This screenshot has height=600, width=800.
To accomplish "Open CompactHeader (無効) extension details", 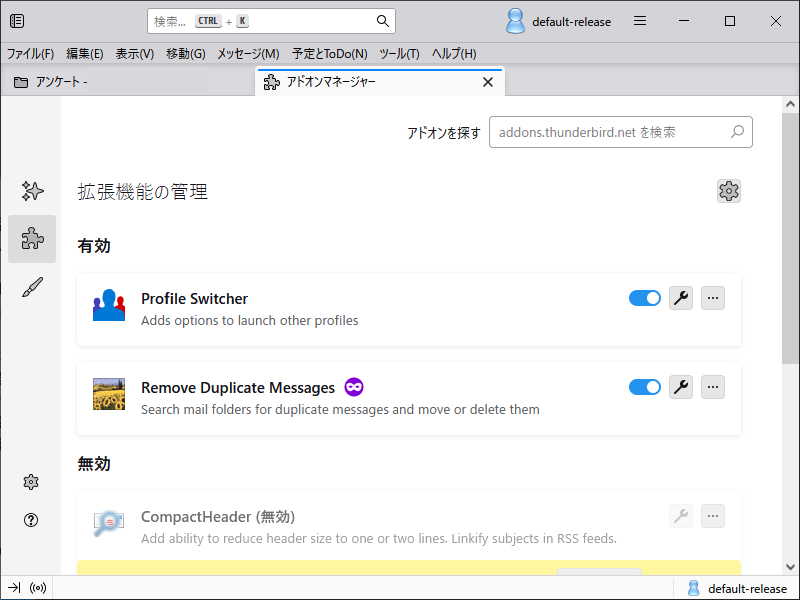I will click(x=218, y=517).
